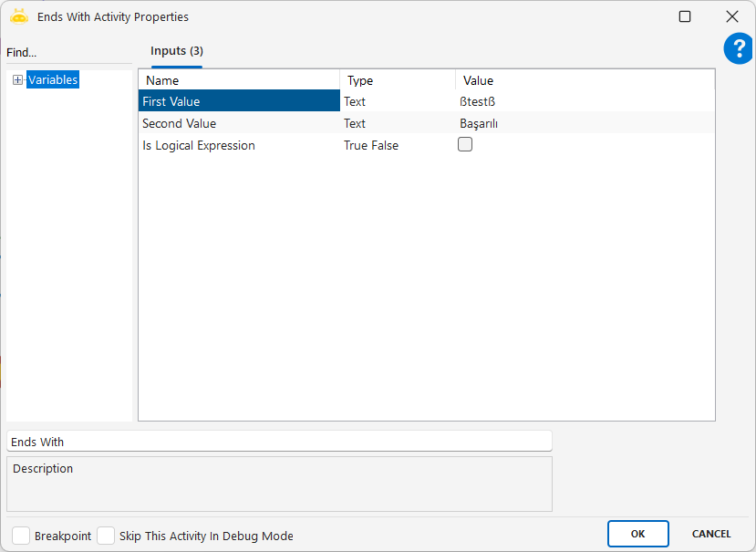Expand the Variables tree node
756x552 pixels.
pyautogui.click(x=17, y=80)
